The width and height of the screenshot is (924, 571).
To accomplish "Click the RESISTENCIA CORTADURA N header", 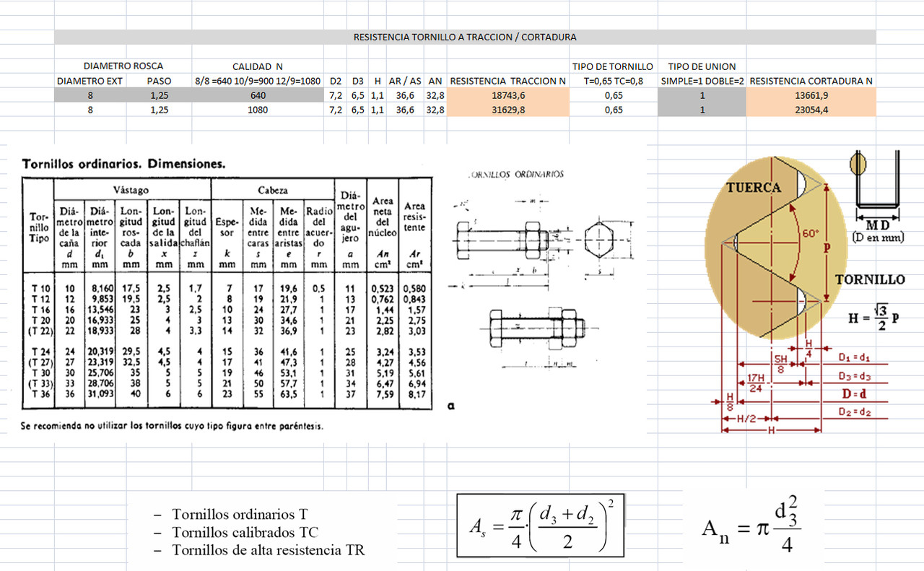I will (811, 81).
